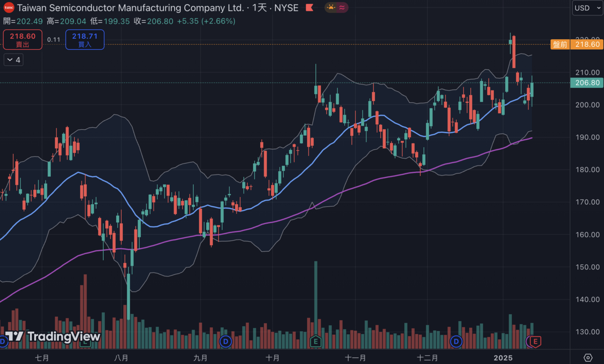Viewport: 604px width, 364px height.
Task: Open the USD currency dropdown
Action: click(x=587, y=8)
